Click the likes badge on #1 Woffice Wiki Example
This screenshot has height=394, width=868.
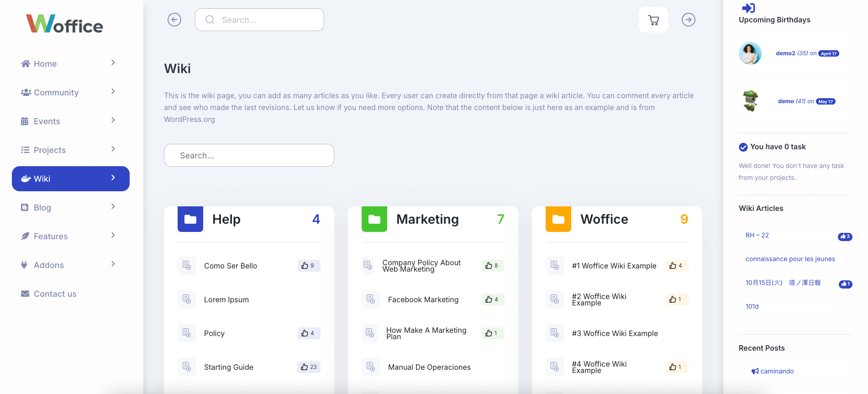click(677, 266)
